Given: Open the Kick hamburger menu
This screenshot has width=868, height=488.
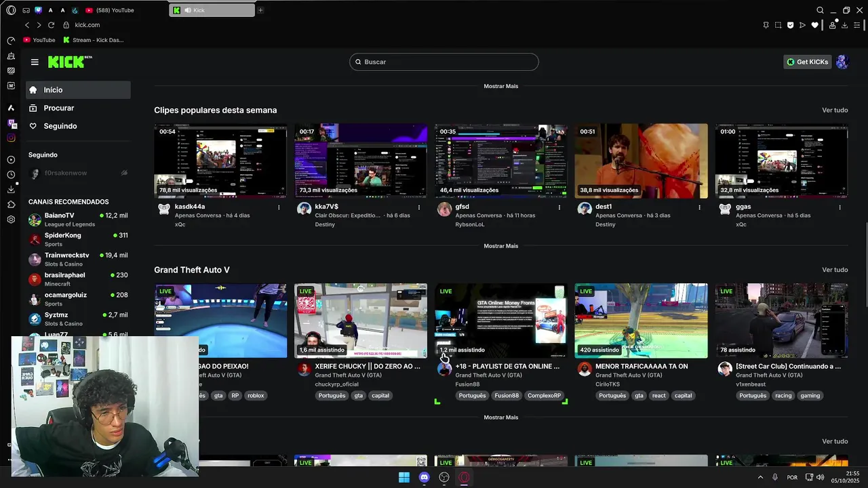Looking at the screenshot, I should [35, 62].
